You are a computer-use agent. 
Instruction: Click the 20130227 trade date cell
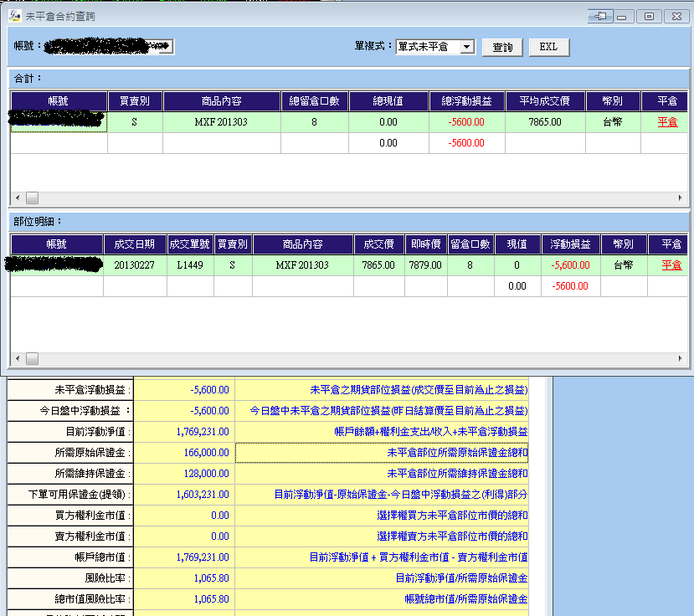pyautogui.click(x=135, y=265)
